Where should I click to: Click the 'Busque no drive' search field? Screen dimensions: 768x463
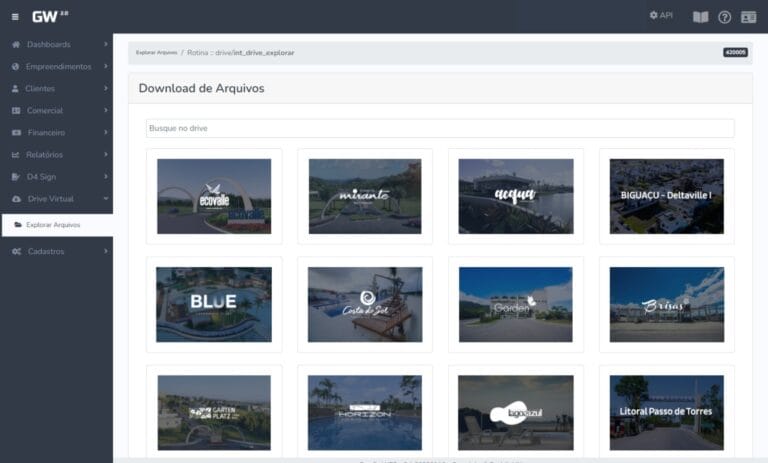point(439,129)
